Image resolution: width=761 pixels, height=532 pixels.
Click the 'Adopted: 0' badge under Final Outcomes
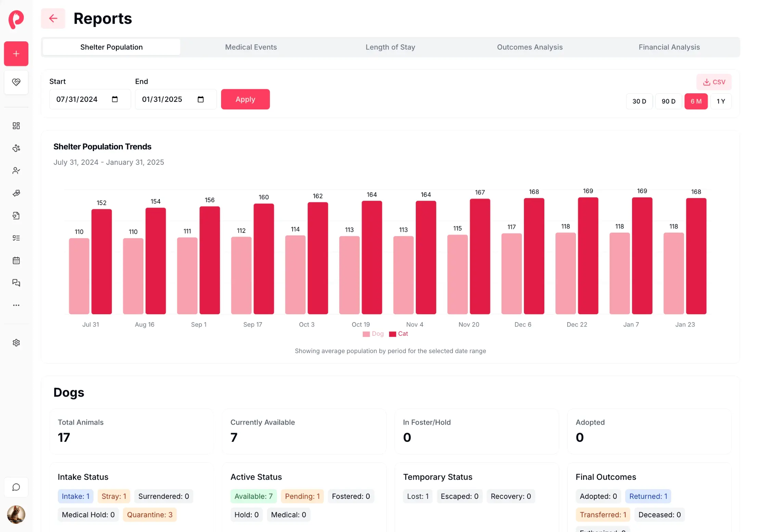pos(598,496)
